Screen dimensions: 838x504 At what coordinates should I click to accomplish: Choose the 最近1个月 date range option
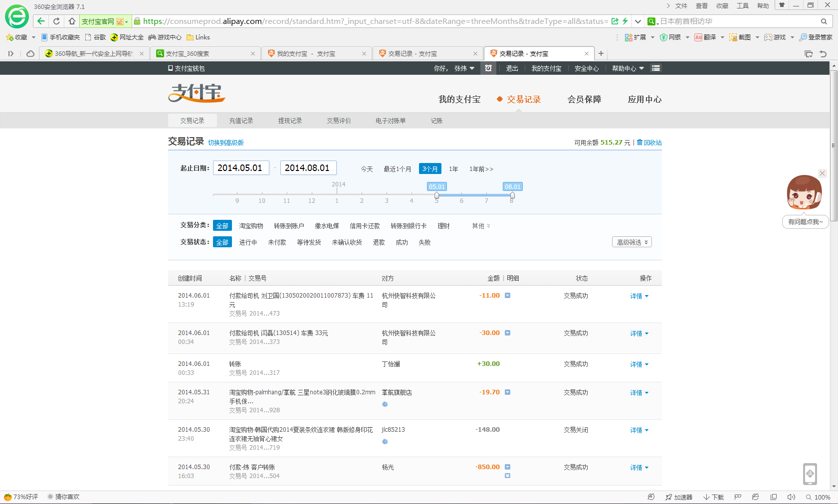tap(397, 169)
